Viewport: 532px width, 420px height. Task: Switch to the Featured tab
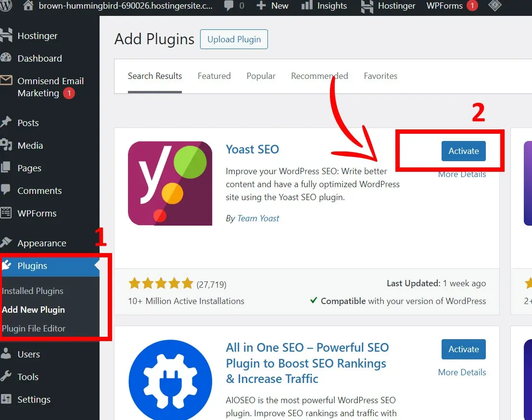click(x=214, y=76)
